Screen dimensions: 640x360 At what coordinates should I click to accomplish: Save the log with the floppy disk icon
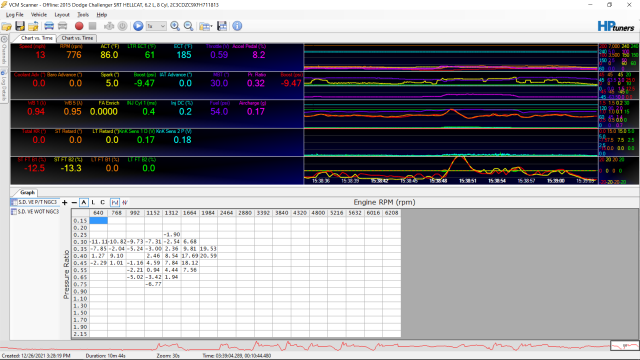click(20, 26)
